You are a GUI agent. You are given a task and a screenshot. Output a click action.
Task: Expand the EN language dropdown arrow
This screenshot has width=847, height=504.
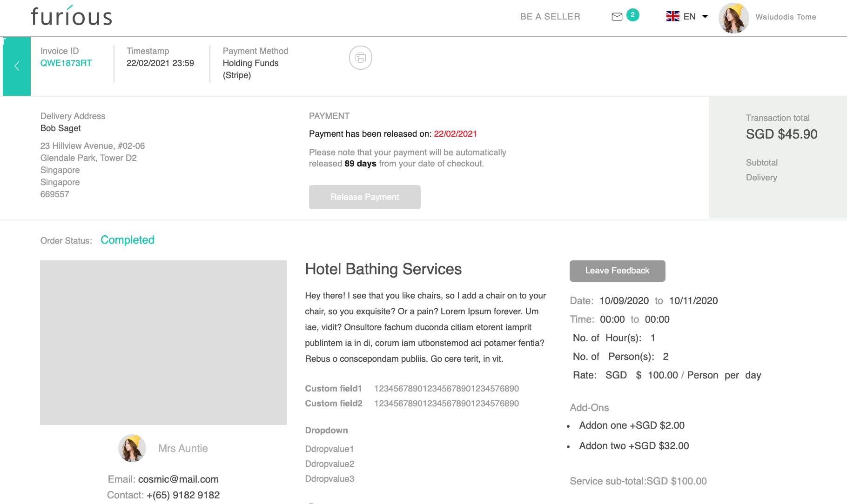pos(705,17)
